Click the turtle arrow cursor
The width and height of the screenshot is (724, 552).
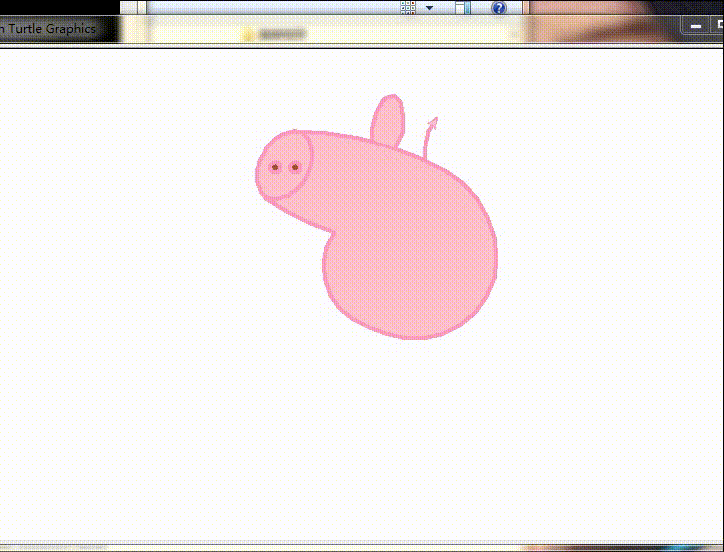[x=432, y=124]
